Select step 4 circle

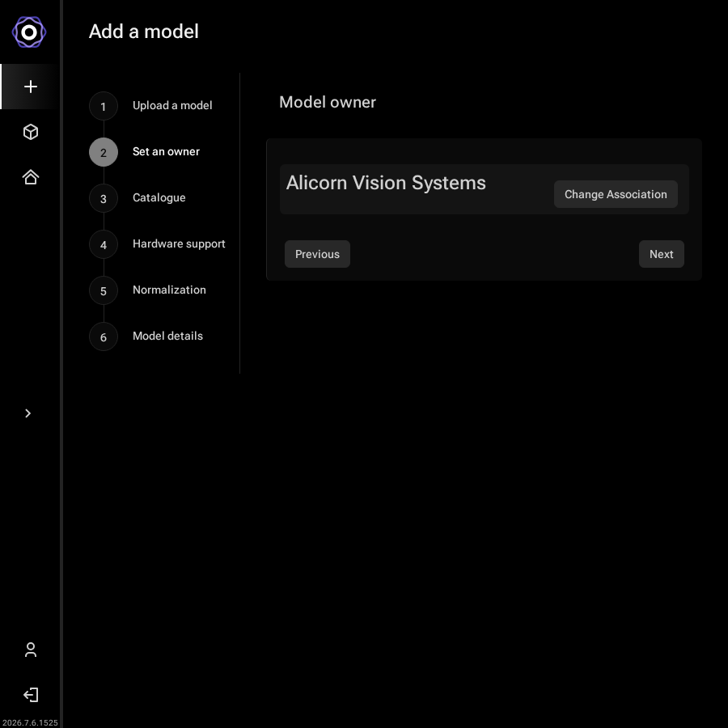[104, 244]
